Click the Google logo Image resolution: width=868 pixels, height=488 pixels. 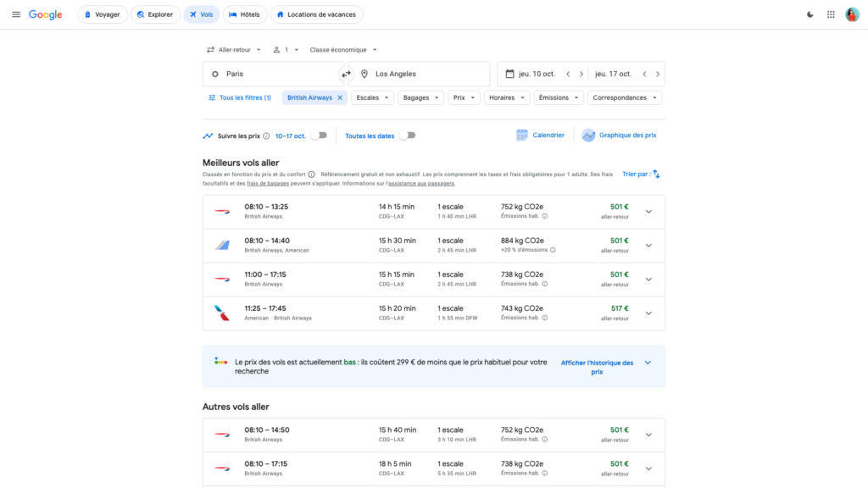coord(46,15)
